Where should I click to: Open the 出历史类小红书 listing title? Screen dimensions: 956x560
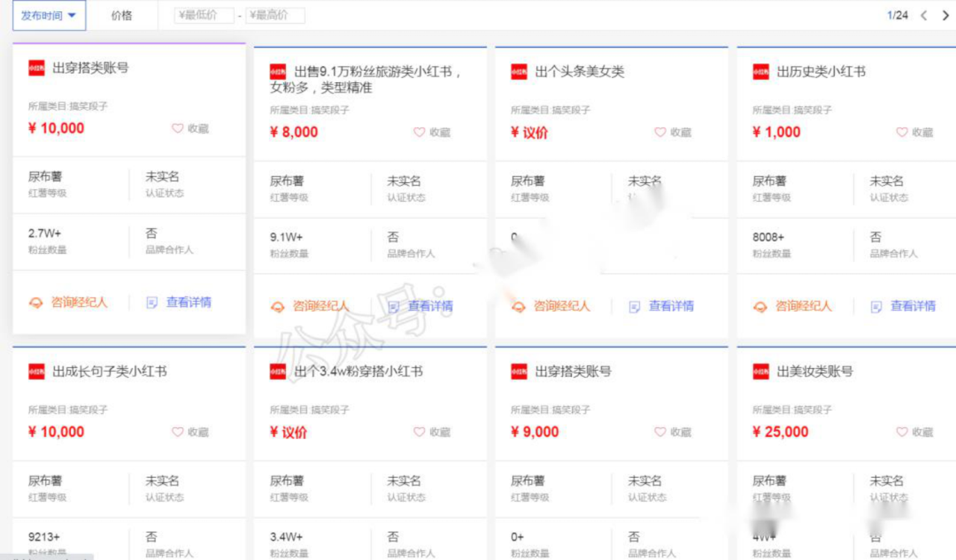pos(821,72)
